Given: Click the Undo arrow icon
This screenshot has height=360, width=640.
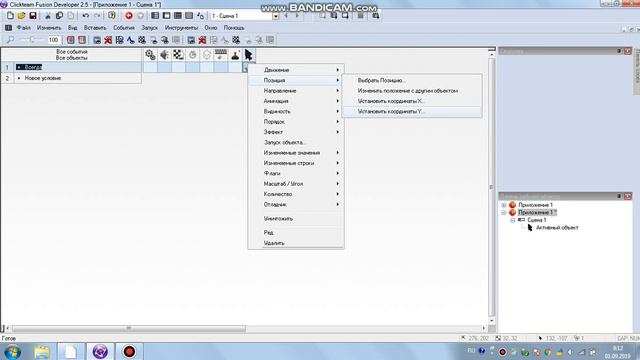Looking at the screenshot, I should 85,16.
